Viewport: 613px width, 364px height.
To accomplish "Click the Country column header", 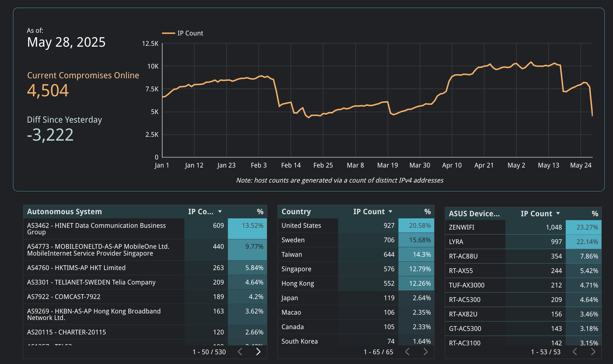I will click(296, 211).
